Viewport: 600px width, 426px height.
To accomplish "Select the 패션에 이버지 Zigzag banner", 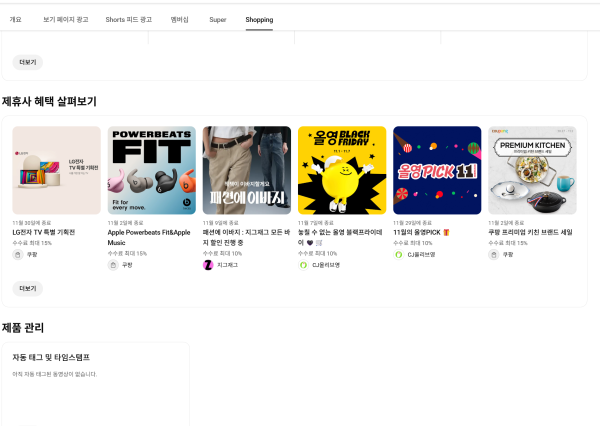I will 246,170.
